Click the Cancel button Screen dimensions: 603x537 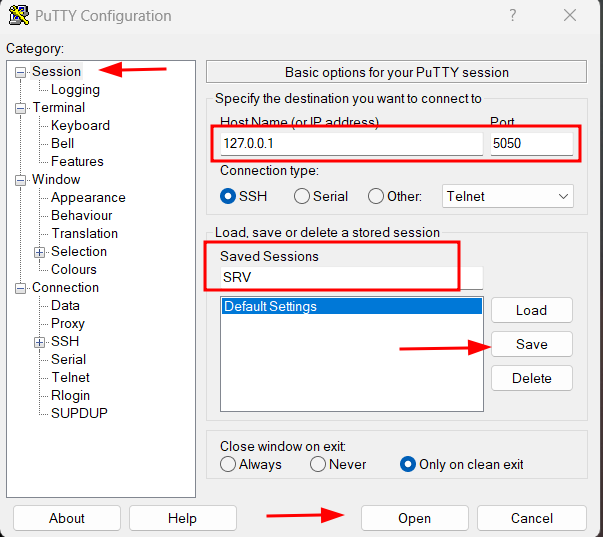click(532, 518)
